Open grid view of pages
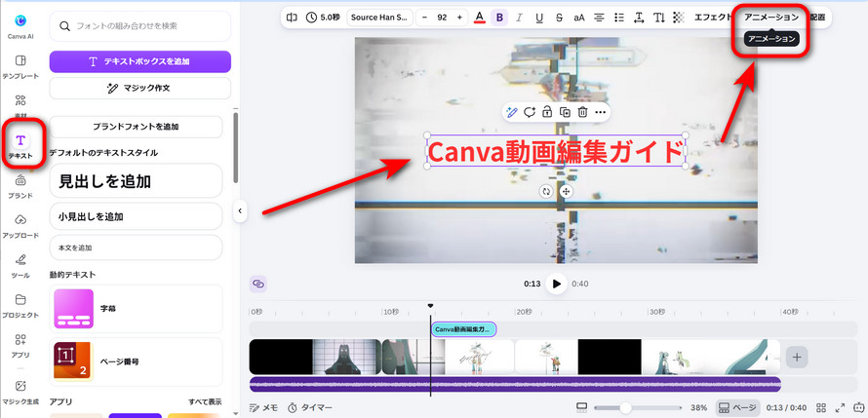This screenshot has width=868, height=418. (821, 407)
